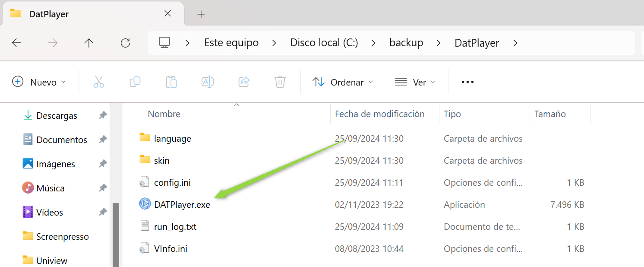Viewport: 644px width, 267px height.
Task: Click the Delete trash icon
Action: point(280,82)
